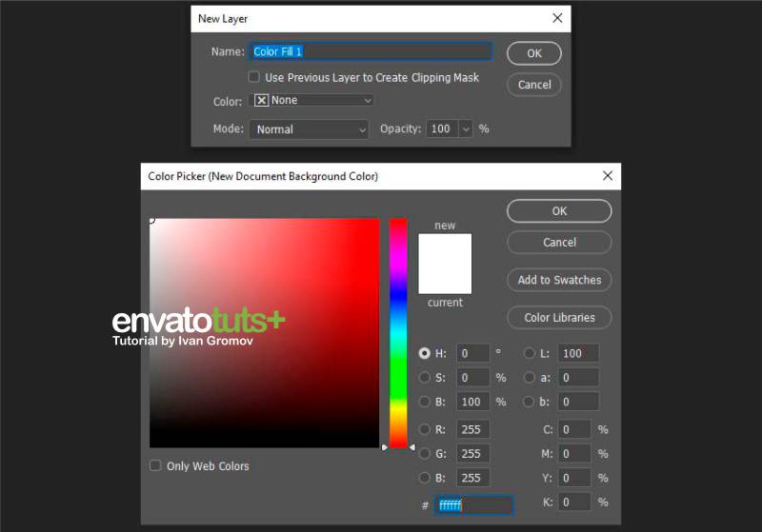Click the S percentage input field
This screenshot has height=532, width=762.
tap(472, 377)
